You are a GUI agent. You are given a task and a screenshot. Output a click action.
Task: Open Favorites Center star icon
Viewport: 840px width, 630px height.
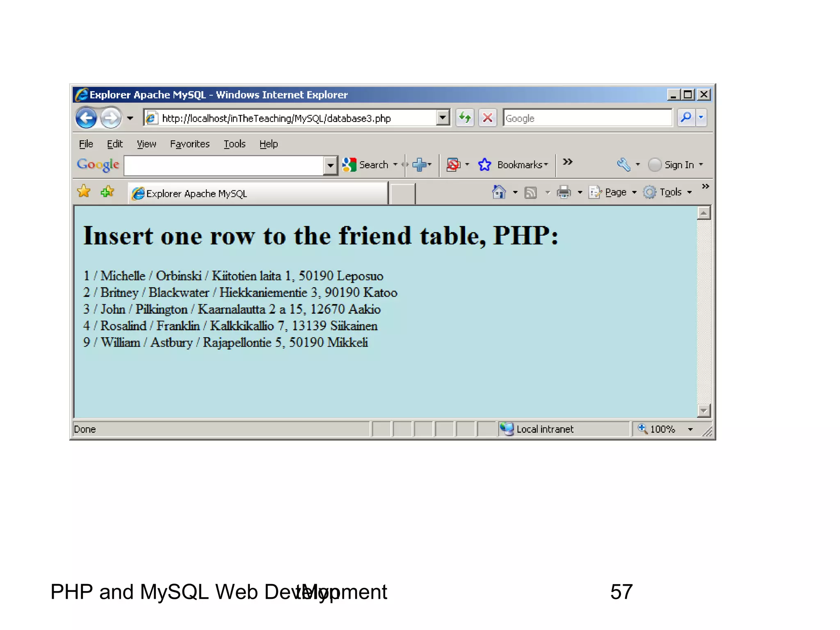(x=84, y=192)
